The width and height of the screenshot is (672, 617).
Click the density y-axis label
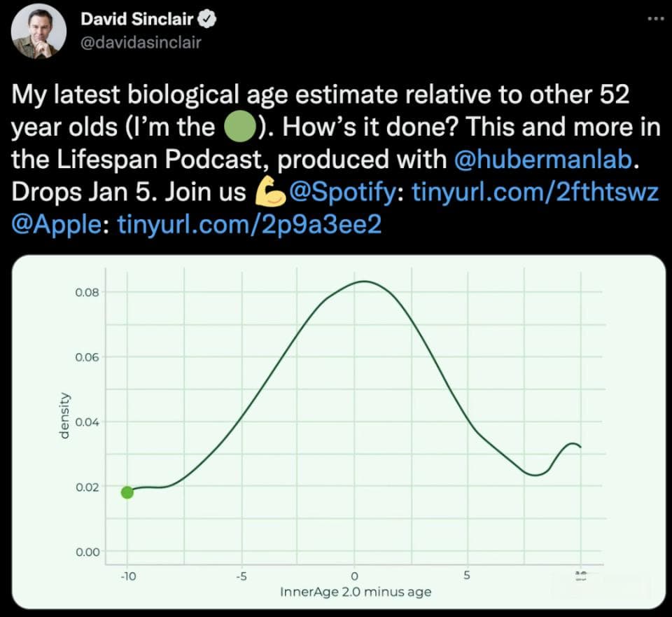64,416
